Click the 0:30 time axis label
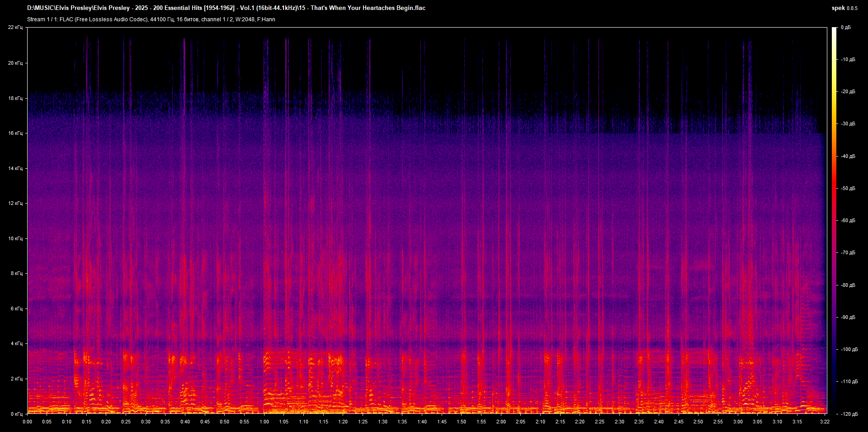 [x=146, y=422]
